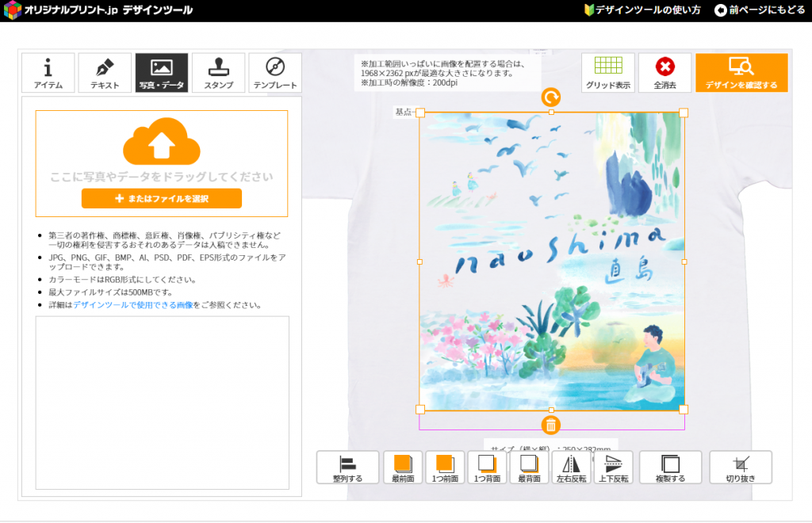Switch to the テキスト tab
Screen dimensions: 812x523
click(105, 72)
